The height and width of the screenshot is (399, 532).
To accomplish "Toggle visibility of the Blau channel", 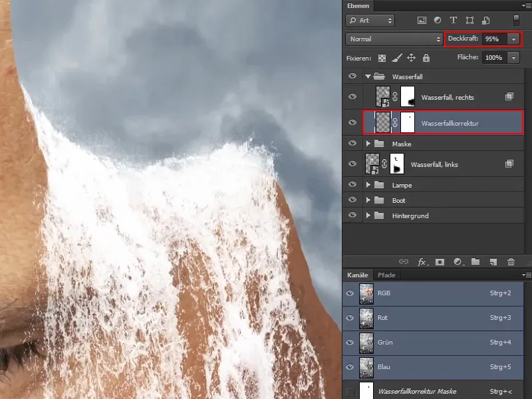I will pos(350,367).
